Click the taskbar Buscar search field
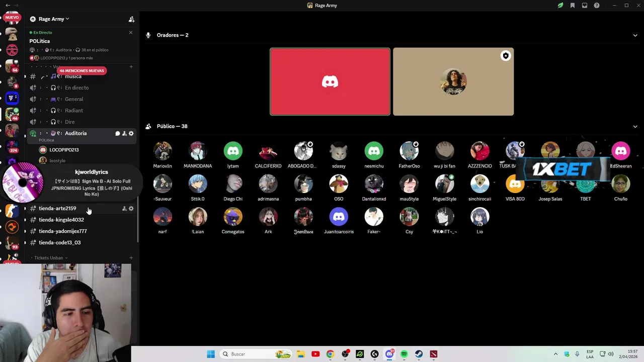Screen dimensions: 644x362 (x=256, y=354)
